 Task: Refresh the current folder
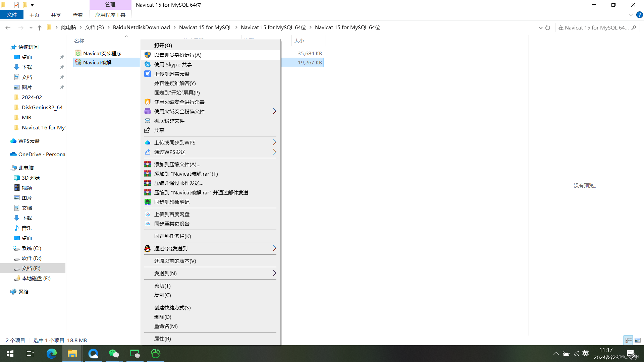pos(548,27)
